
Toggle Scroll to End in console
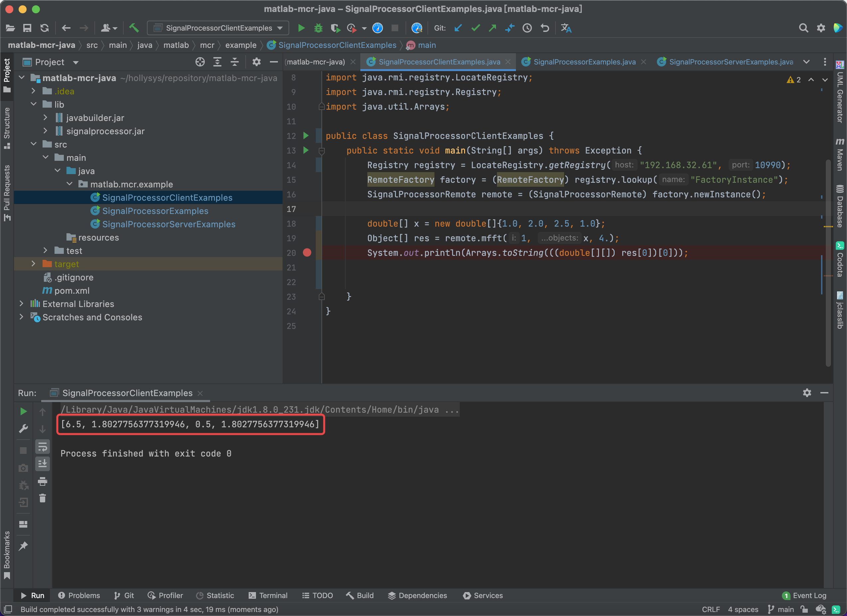[43, 464]
